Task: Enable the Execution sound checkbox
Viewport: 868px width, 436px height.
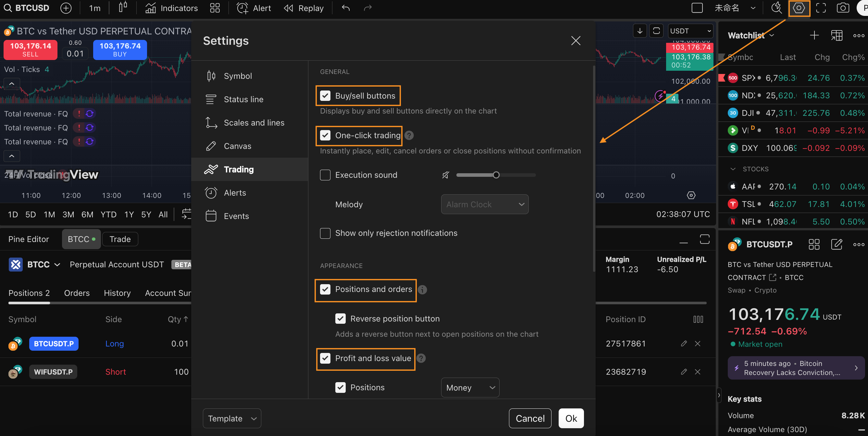Action: point(325,175)
